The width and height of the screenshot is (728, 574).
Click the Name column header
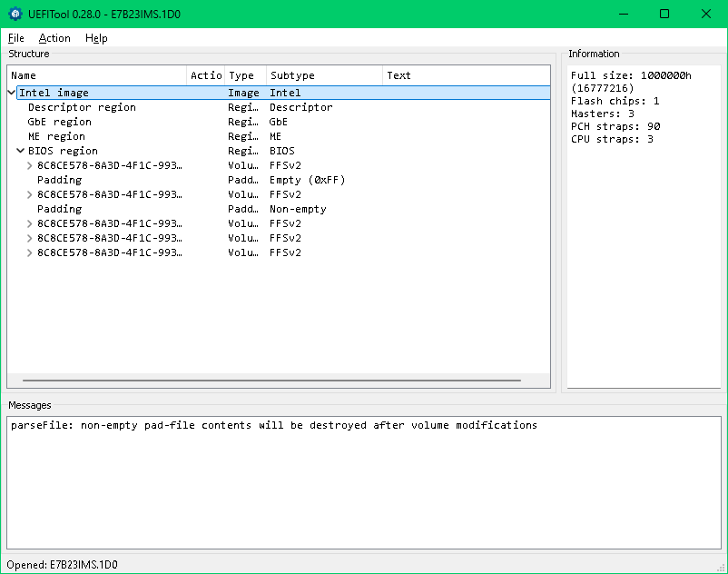pyautogui.click(x=97, y=75)
